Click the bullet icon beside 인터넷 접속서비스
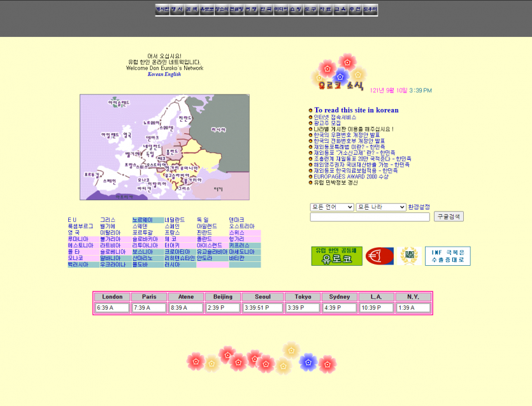The width and height of the screenshot is (532, 406). [312, 117]
